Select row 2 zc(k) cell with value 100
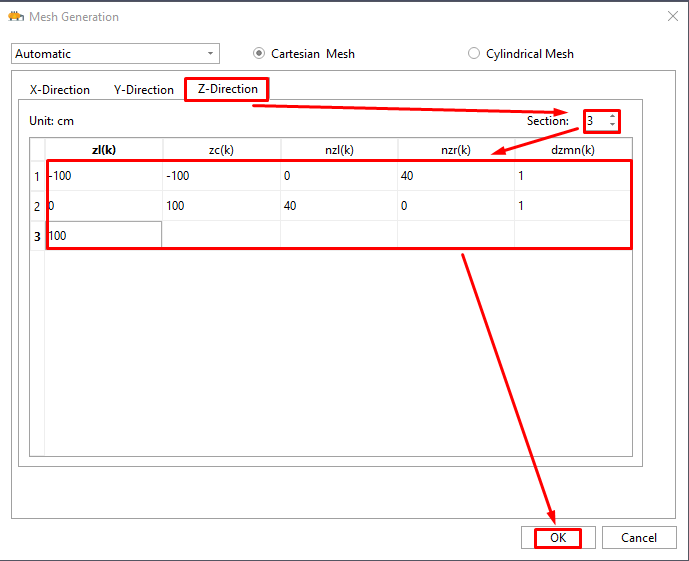Screen dimensions: 689x561 coord(221,206)
